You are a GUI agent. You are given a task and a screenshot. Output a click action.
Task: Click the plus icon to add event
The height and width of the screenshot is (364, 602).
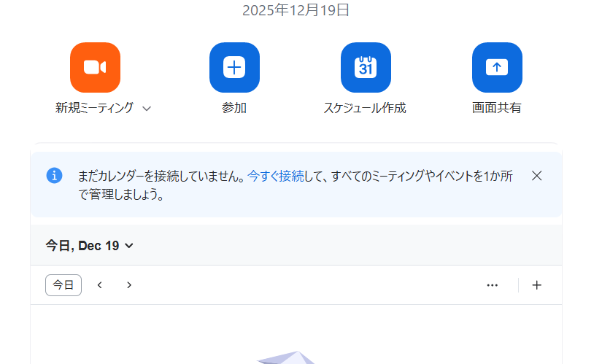coord(537,285)
